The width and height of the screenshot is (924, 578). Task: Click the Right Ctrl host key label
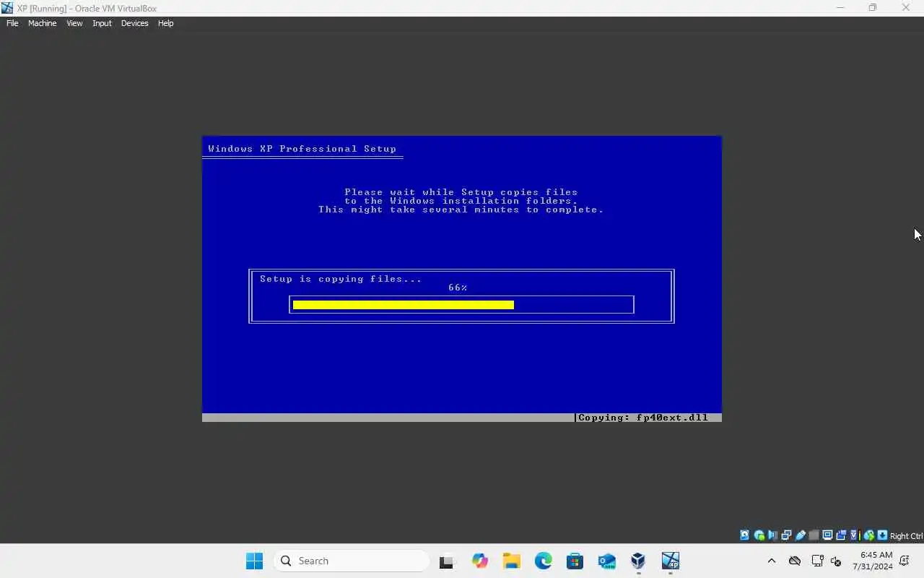[x=906, y=536]
